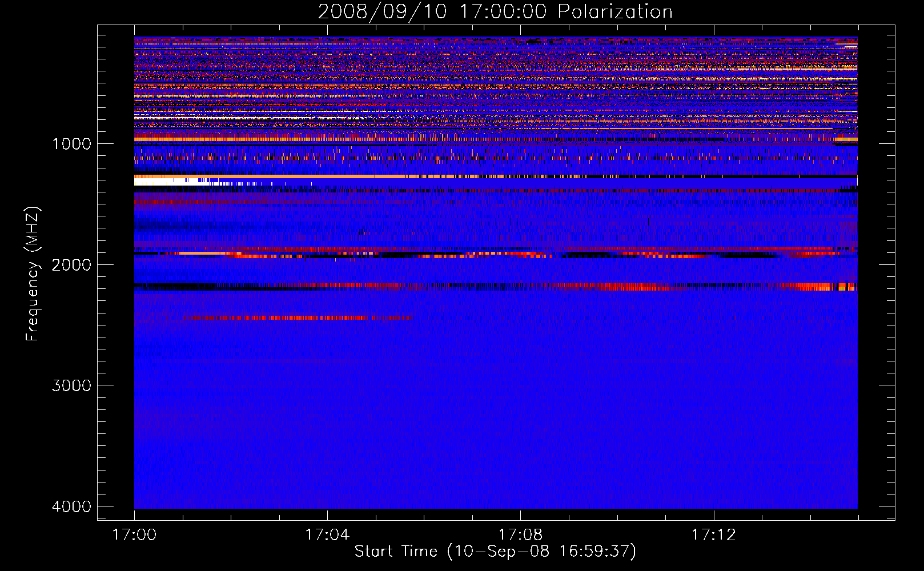This screenshot has width=924, height=571.
Task: Click the 17:04 time tick label
Action: (327, 535)
